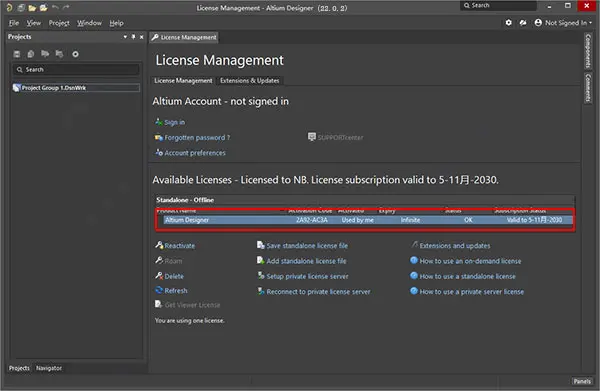Screen dimensions: 600x391
Task: Pin the Projects panel with pin icon
Action: tap(133, 37)
